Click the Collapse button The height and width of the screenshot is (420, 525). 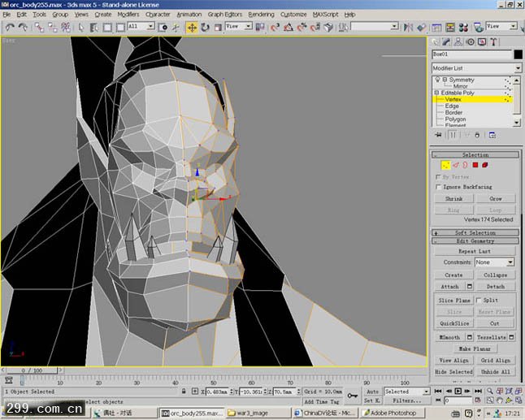pos(495,275)
